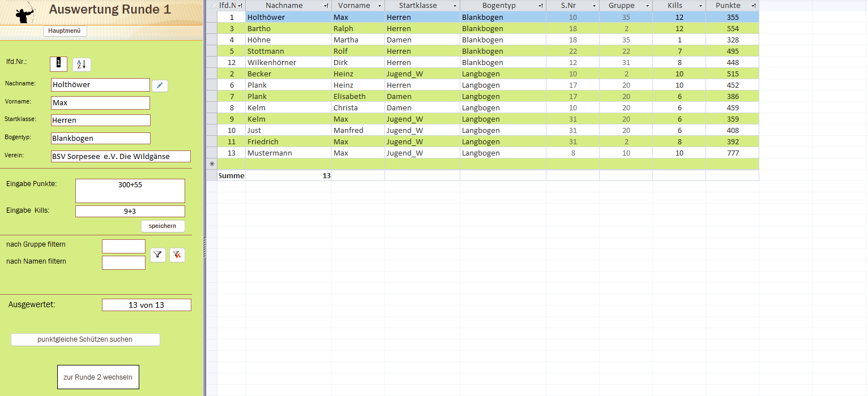The width and height of the screenshot is (868, 396).
Task: Clear filters using the crossed-out funnel icon
Action: pos(177,255)
